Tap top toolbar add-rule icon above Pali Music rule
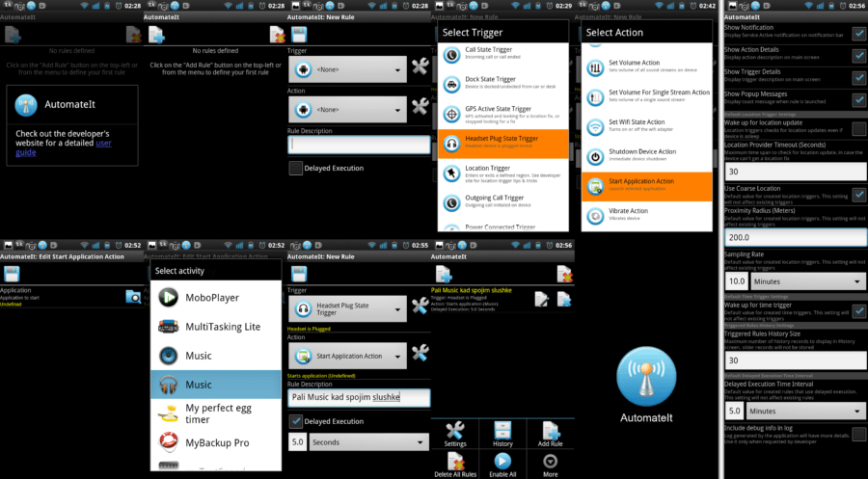The image size is (868, 479). tap(444, 274)
